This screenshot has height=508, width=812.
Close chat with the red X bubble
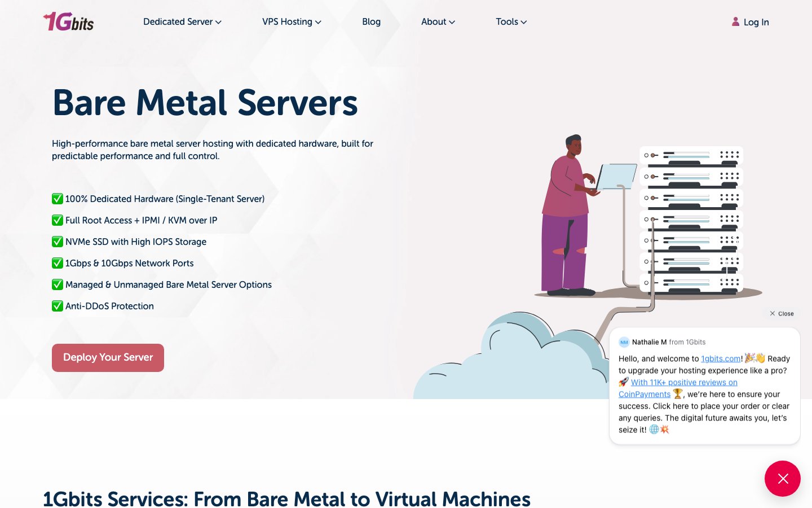pyautogui.click(x=782, y=479)
